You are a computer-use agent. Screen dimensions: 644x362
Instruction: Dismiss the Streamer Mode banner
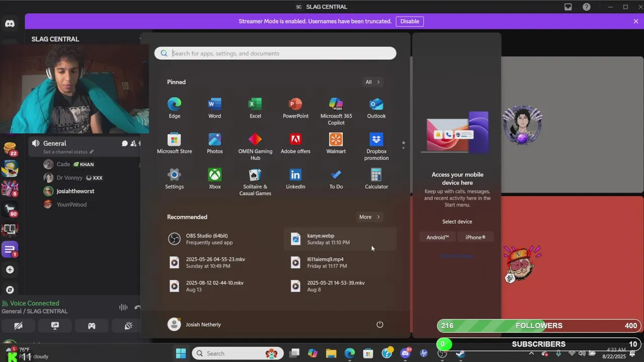tap(636, 21)
